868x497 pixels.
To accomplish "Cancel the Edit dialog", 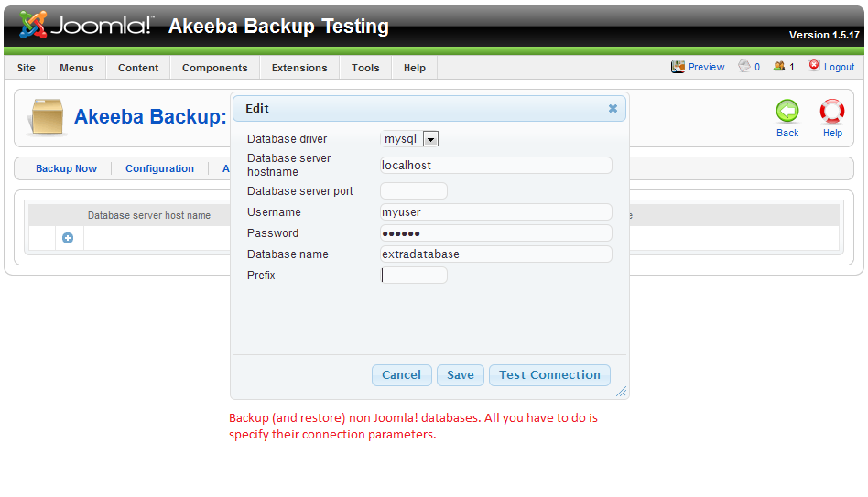I will click(x=401, y=374).
